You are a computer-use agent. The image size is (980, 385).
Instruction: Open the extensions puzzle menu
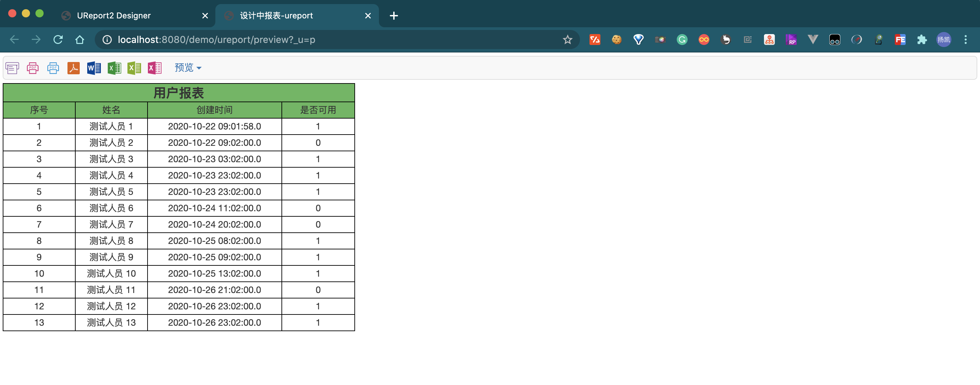coord(922,40)
